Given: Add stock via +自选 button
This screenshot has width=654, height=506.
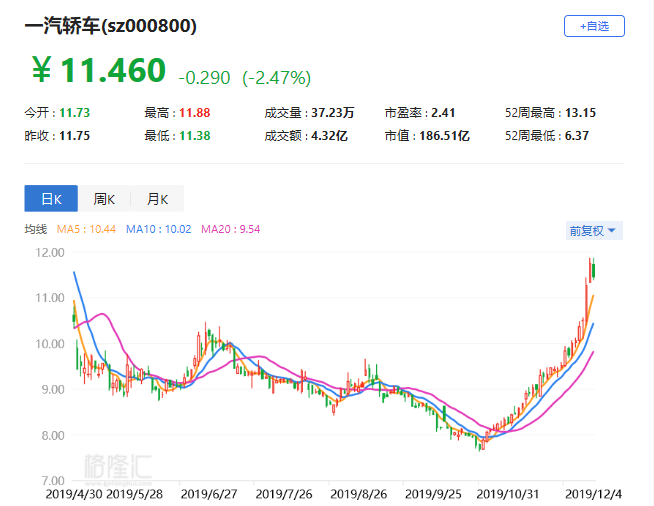Looking at the screenshot, I should (594, 26).
